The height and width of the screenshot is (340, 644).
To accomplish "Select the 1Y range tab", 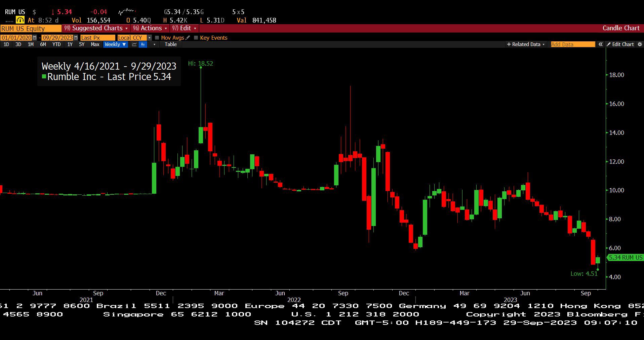I will (x=70, y=44).
